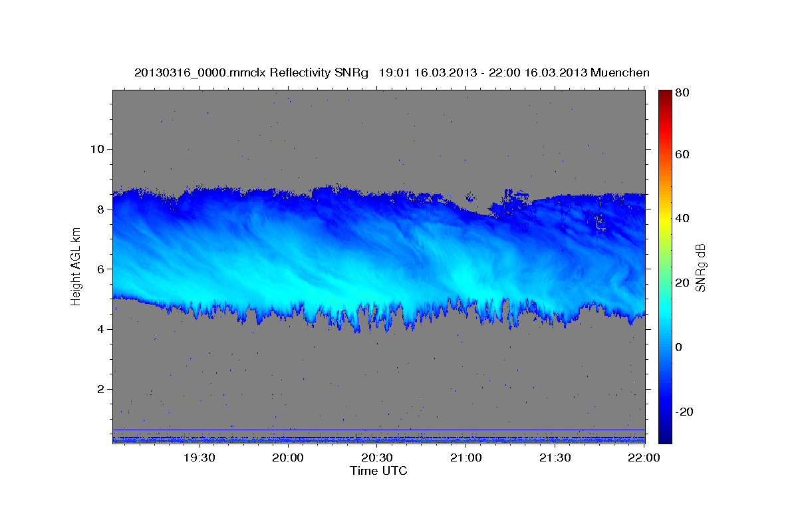
Task: Click the height tick label 6
Action: (100, 269)
